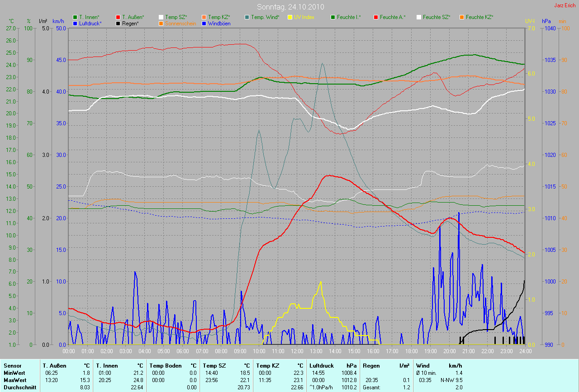Click the Luftdruck average '1010.2'

point(349,387)
